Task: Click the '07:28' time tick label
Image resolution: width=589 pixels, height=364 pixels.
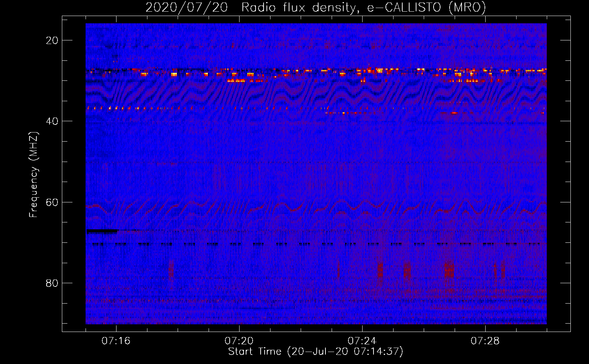Action: click(x=485, y=341)
